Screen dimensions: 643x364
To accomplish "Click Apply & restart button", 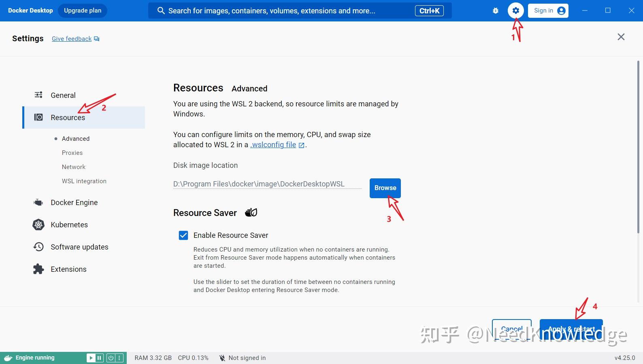I will 571,329.
